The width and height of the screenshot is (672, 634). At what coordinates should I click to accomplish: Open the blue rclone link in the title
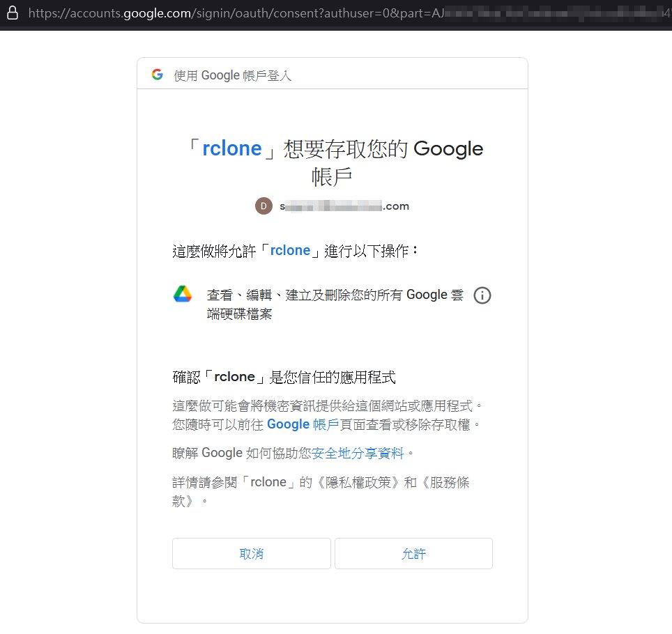pos(231,148)
